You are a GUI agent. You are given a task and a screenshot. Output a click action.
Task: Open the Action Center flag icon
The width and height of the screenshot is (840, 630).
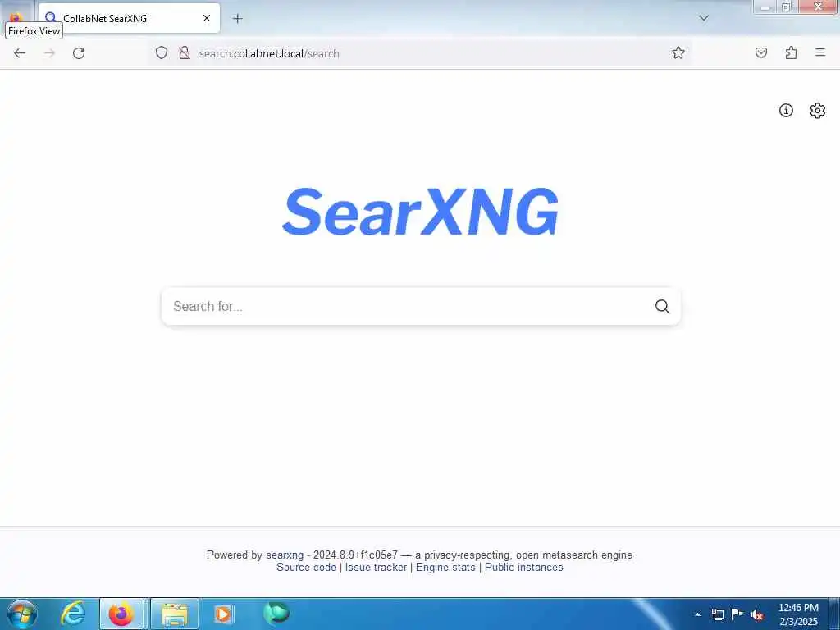pos(737,614)
